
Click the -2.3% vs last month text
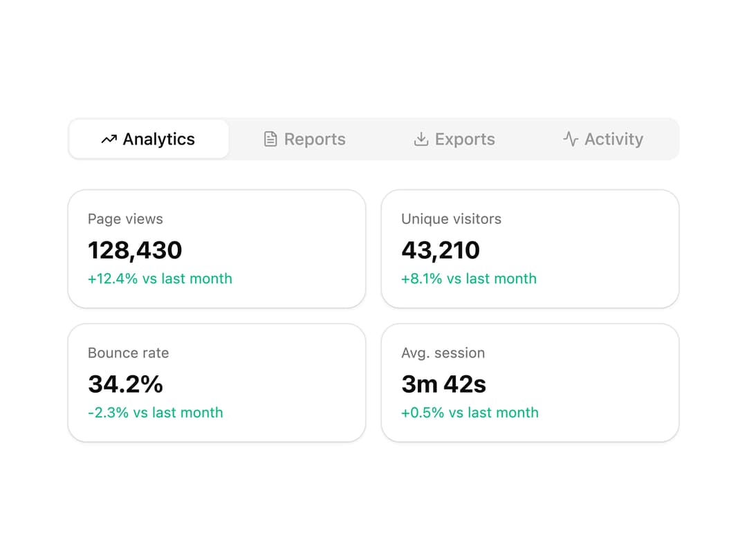[x=156, y=412]
